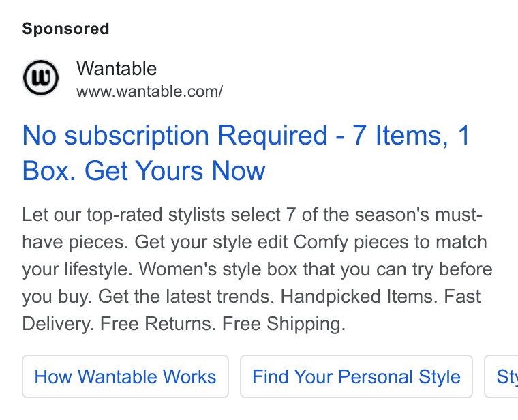Click the 'How Wantable Works' sitelink button

125,376
